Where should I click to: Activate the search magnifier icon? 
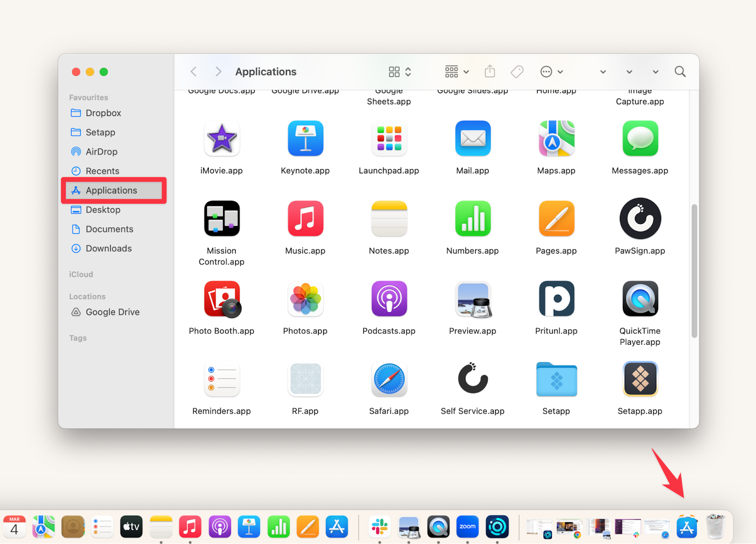click(680, 71)
